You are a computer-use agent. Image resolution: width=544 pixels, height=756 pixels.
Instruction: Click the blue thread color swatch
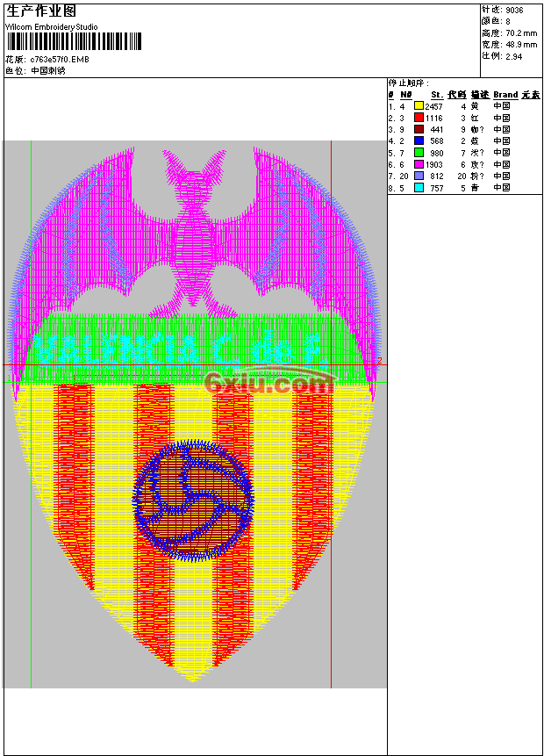(x=419, y=140)
